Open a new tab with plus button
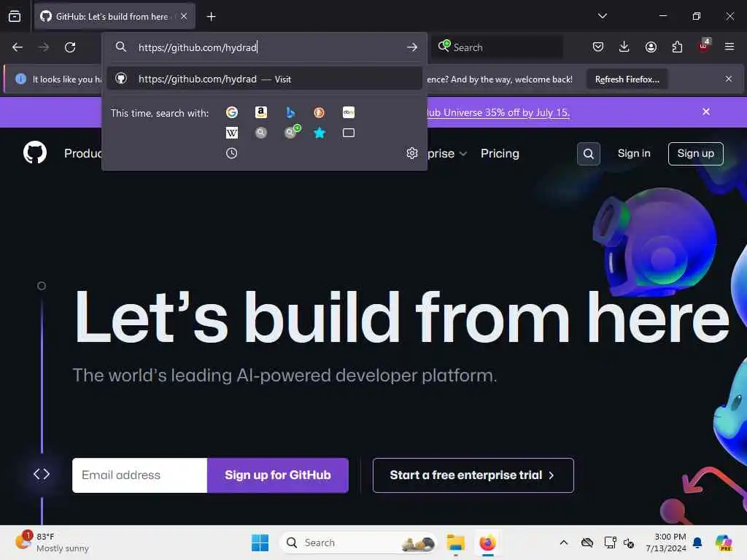Viewport: 747px width, 560px height. (211, 17)
